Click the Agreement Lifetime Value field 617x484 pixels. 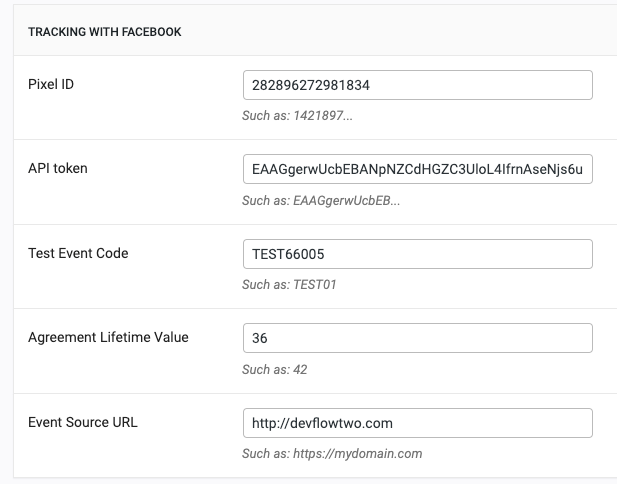[417, 338]
